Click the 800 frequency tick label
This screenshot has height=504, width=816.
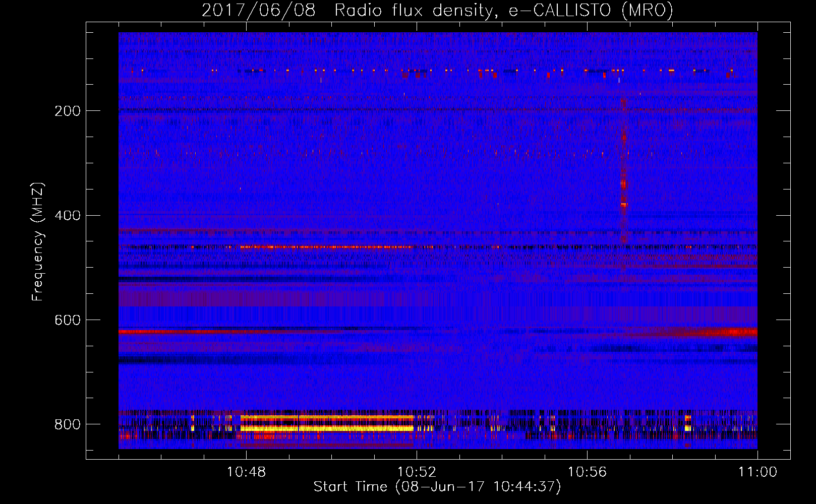click(x=68, y=424)
